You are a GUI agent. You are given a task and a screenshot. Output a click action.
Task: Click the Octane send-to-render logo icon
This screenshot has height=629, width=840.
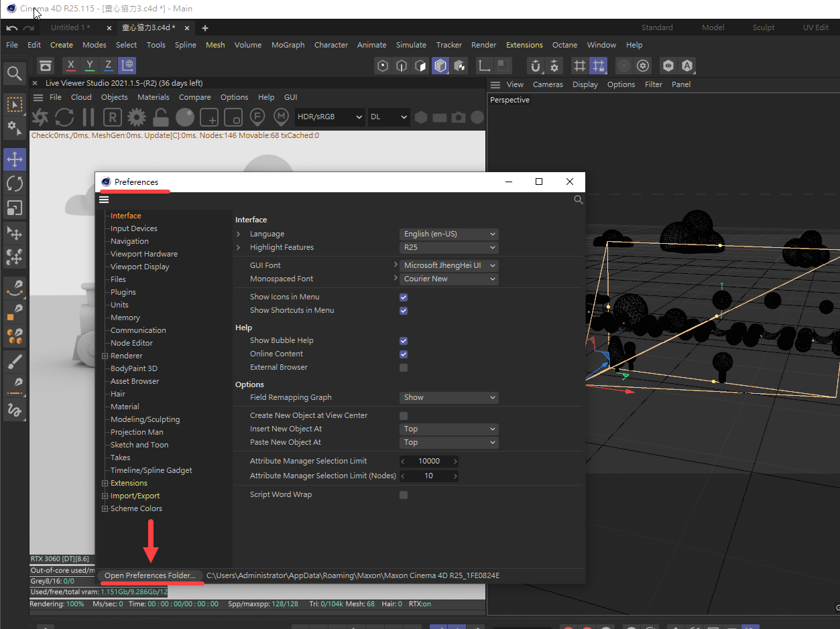pos(40,117)
